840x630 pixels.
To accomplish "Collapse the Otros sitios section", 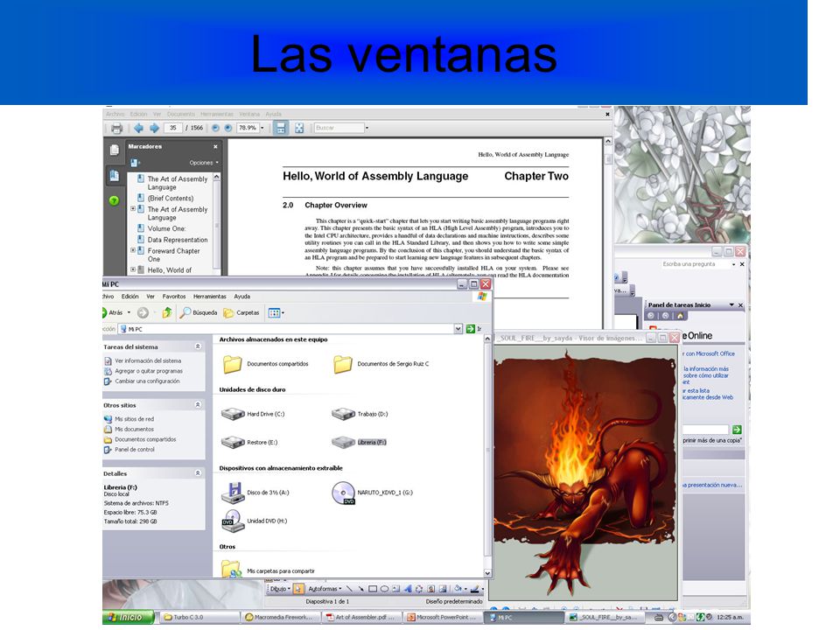I will tap(198, 405).
